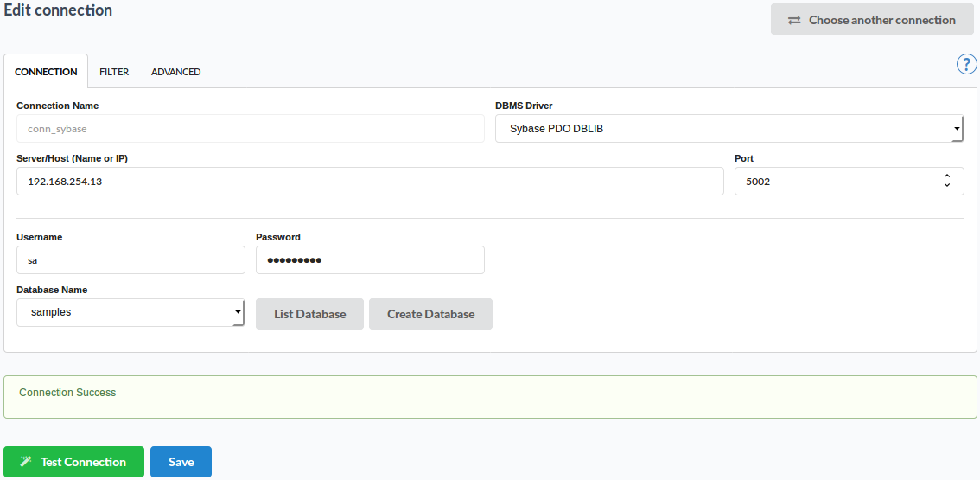Click into the Username field
The width and height of the screenshot is (980, 480).
[130, 259]
